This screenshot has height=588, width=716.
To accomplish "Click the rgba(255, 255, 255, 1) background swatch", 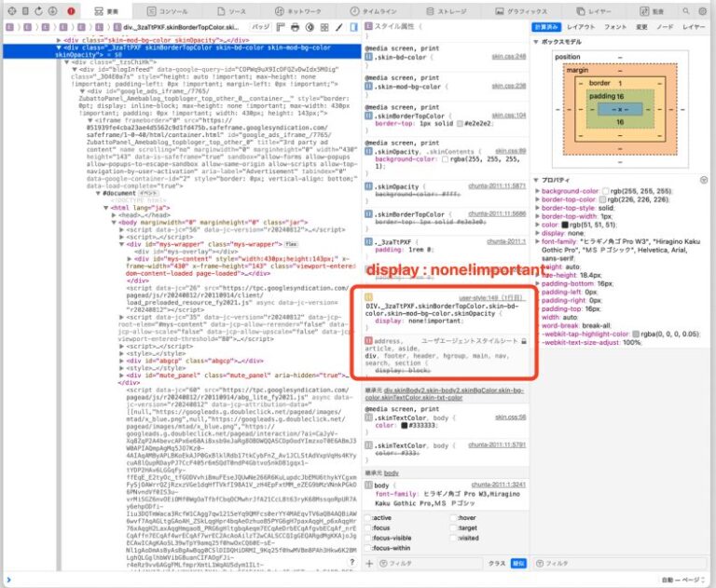I will pos(445,159).
